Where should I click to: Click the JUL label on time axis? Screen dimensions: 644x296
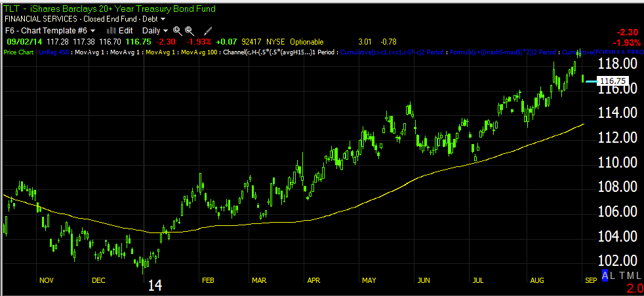pos(478,280)
